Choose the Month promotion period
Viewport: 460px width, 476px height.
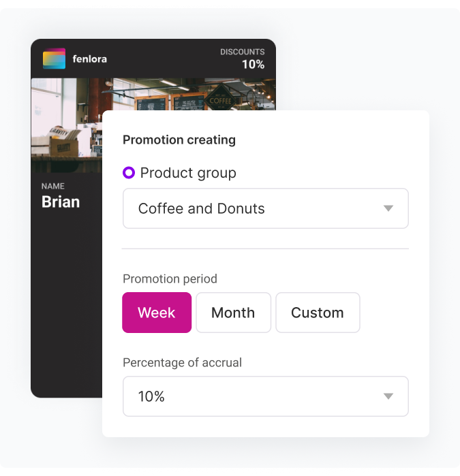pyautogui.click(x=233, y=313)
